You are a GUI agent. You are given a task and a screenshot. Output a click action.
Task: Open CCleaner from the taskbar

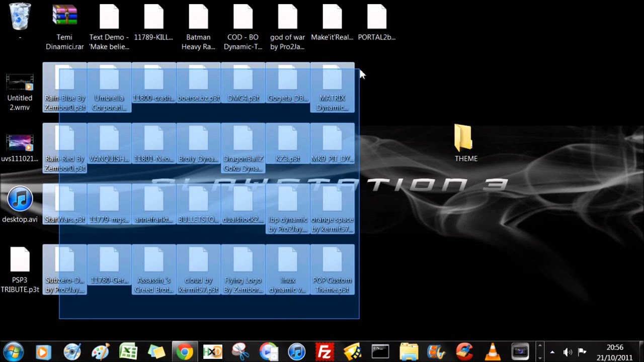click(465, 351)
